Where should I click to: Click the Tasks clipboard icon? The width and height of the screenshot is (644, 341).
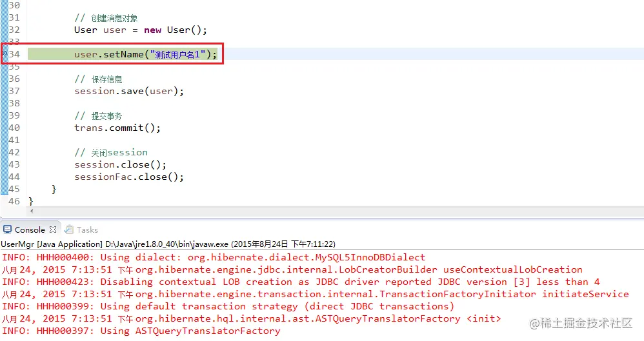click(x=69, y=229)
